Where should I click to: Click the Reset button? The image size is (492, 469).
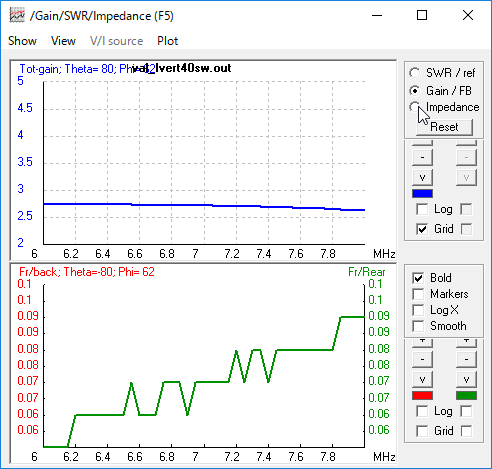tap(444, 127)
